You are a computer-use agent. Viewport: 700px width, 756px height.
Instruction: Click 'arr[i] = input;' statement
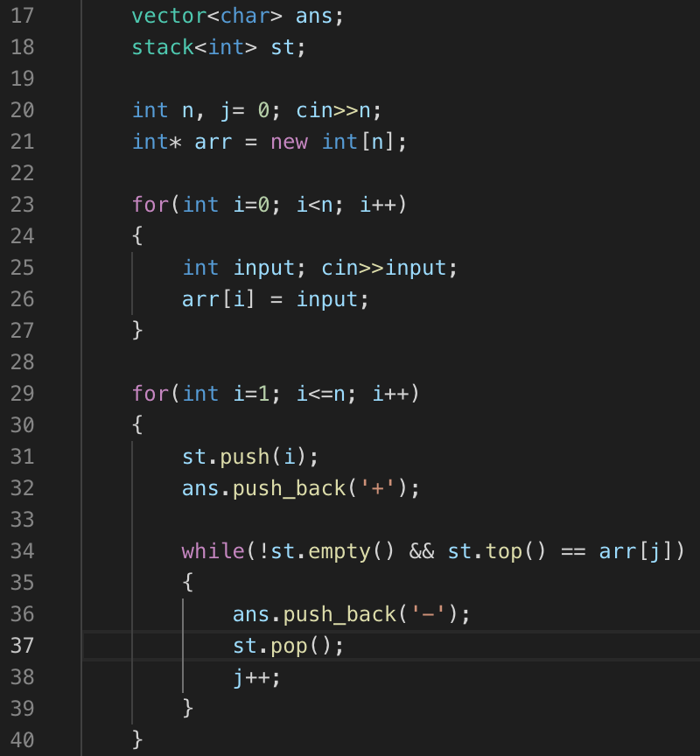point(276,299)
